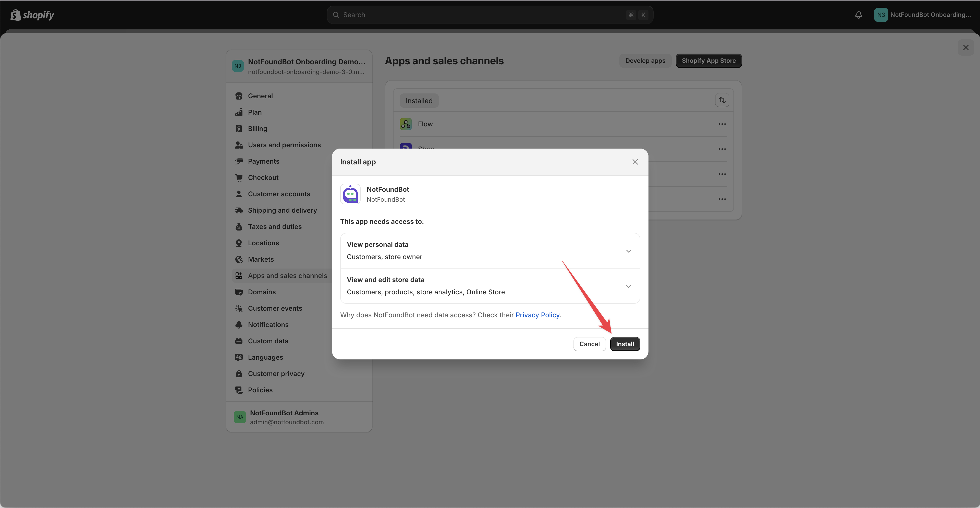Viewport: 980px width, 508px height.
Task: Click the Domains icon in sidebar
Action: [239, 292]
